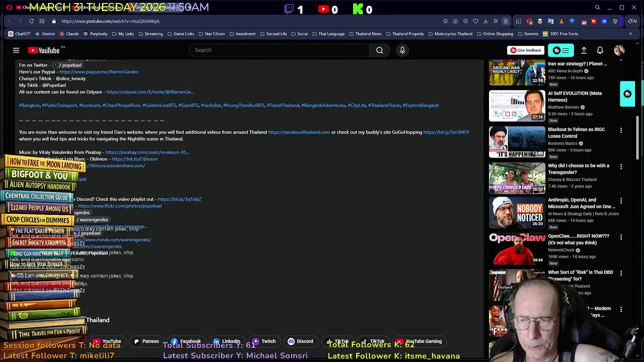Open Opera easy setup lines icon

(x=496, y=21)
